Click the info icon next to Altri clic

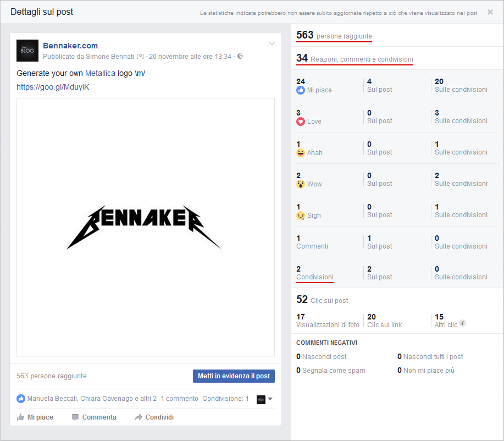(x=462, y=323)
